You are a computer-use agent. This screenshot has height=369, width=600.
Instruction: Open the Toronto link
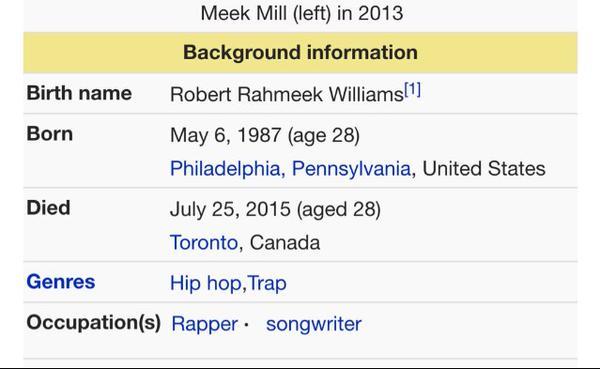pyautogui.click(x=204, y=243)
